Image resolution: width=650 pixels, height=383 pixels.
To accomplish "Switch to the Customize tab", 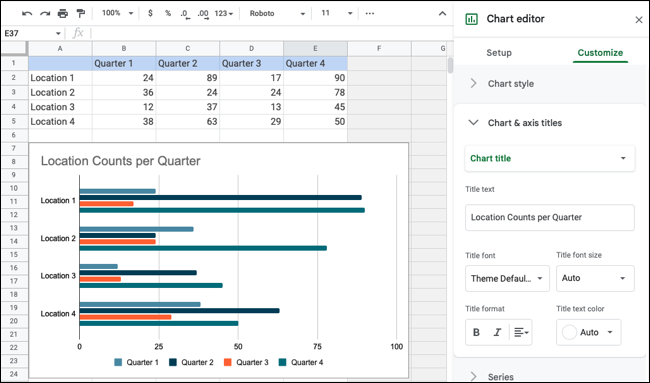I will tap(600, 53).
